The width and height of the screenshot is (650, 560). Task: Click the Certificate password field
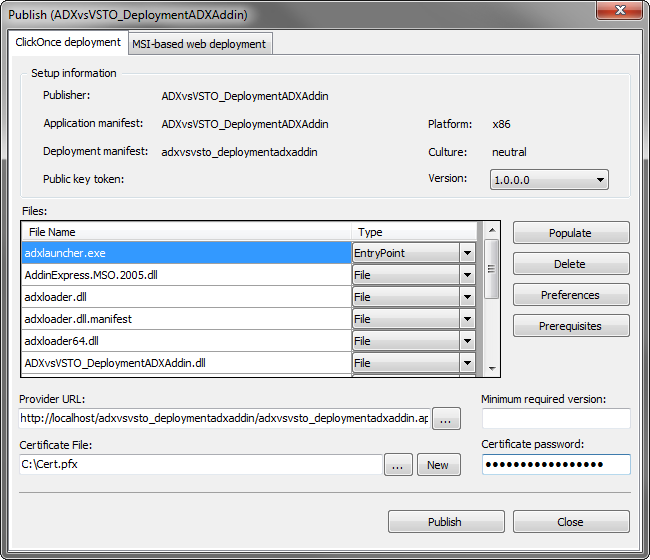point(556,464)
